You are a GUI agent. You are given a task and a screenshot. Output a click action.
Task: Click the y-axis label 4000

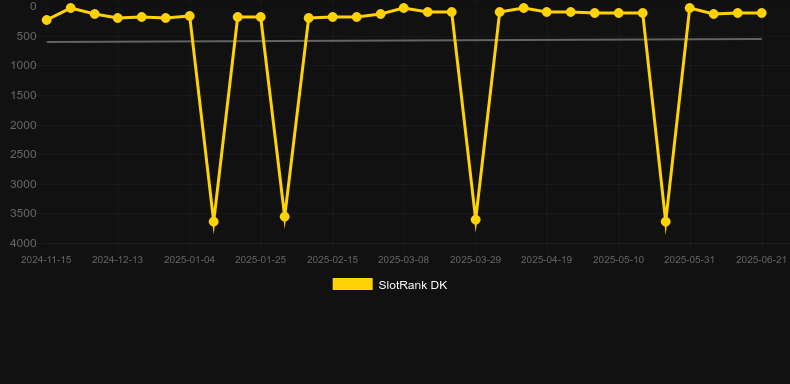tap(24, 243)
